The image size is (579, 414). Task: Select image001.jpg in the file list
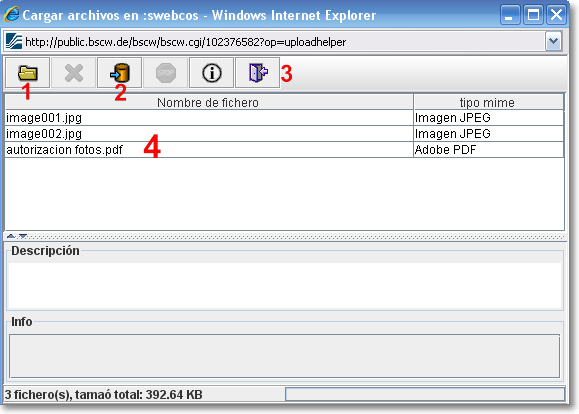[x=284, y=118]
